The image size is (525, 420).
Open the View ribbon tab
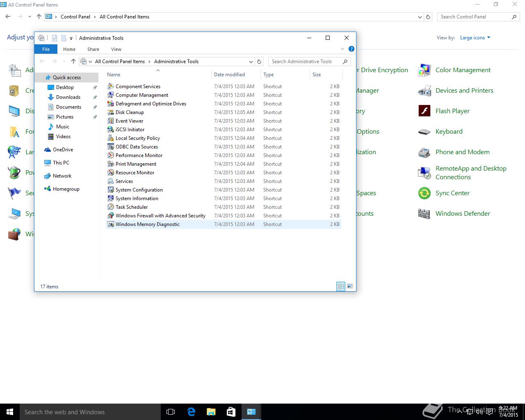(116, 49)
